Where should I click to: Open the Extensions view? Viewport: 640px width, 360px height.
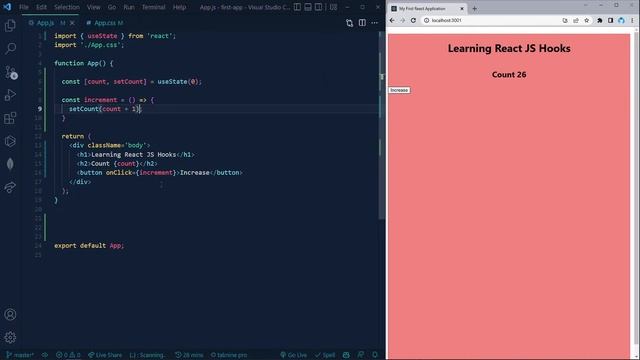click(x=10, y=118)
